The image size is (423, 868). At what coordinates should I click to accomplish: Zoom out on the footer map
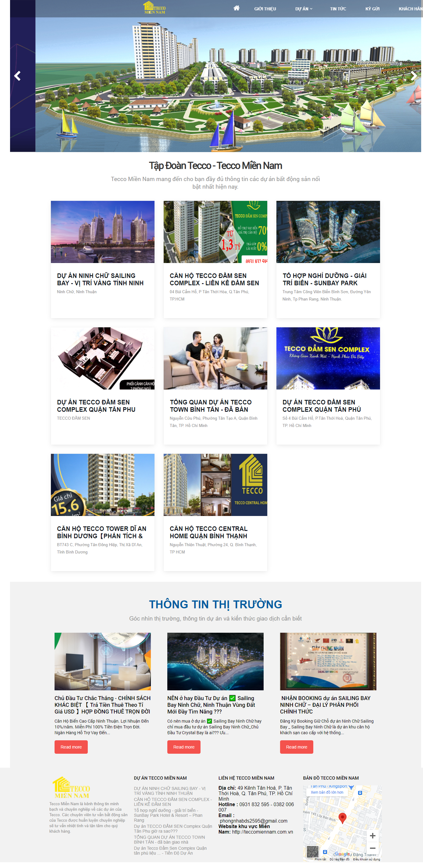[x=372, y=848]
